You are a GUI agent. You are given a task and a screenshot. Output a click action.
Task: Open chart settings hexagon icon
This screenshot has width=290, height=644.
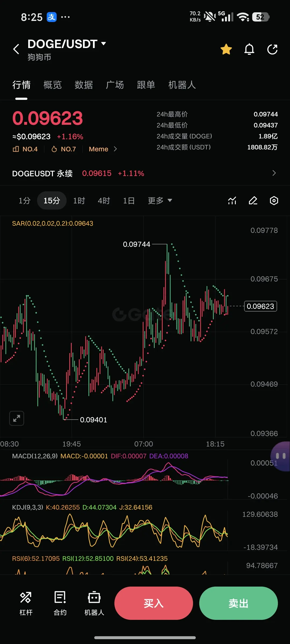pyautogui.click(x=274, y=201)
